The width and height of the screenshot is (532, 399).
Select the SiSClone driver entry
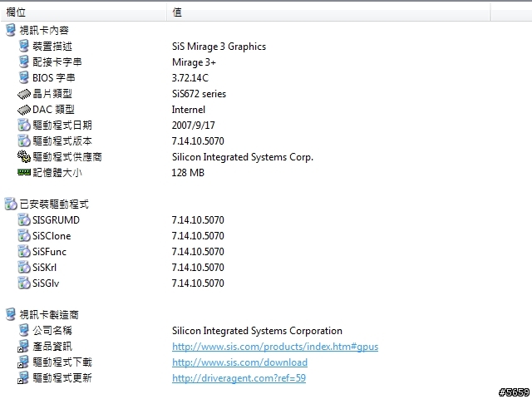point(266,236)
